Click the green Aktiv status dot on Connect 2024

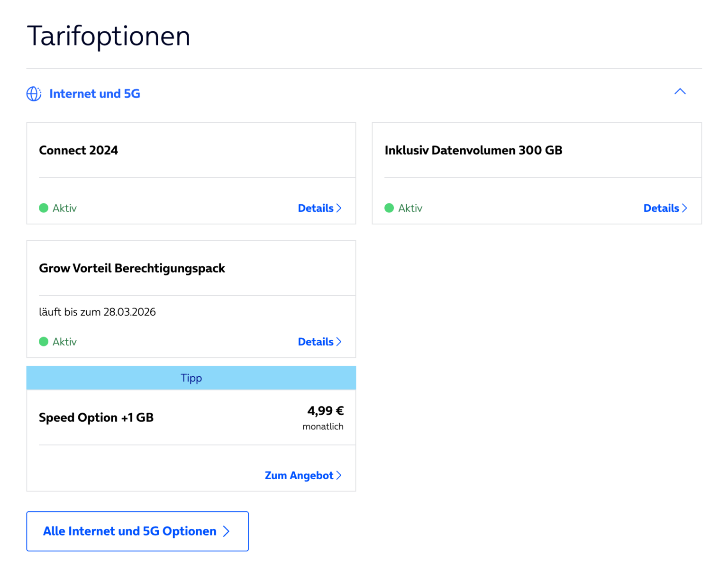[44, 208]
